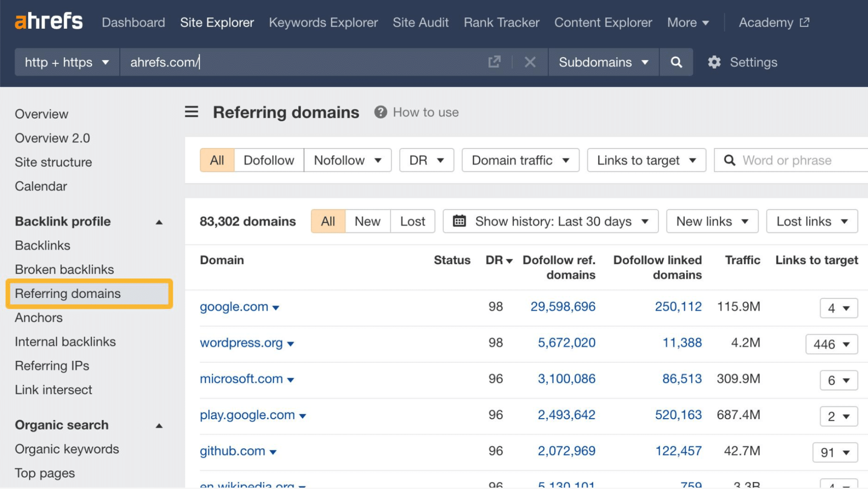
Task: Select the All link-type filter
Action: coord(217,160)
